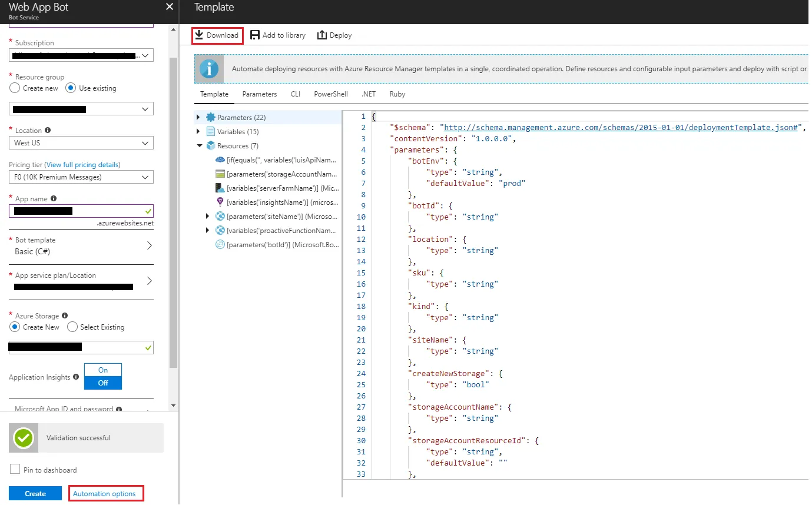Image resolution: width=812 pixels, height=505 pixels.
Task: Click the "bool" type value in the code
Action: [476, 385]
